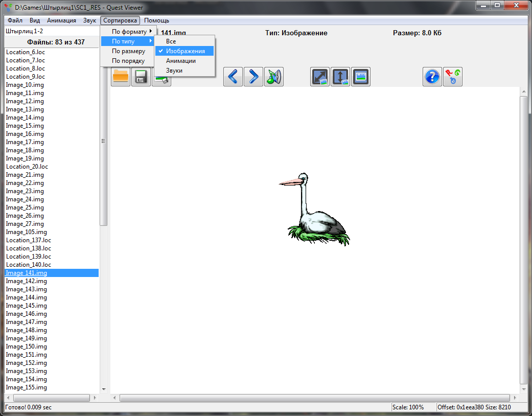Select the checked 'Изображения' filter option
Screen dimensions: 532x416
click(185, 51)
